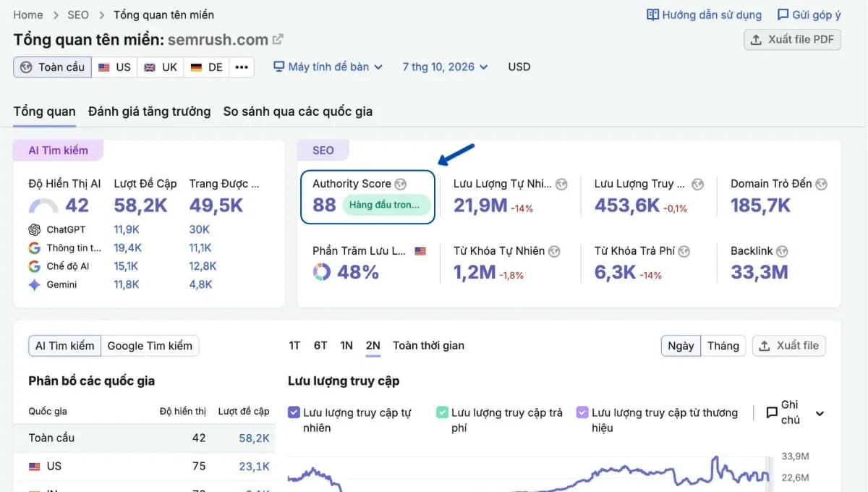This screenshot has height=492, width=868.
Task: Toggle Lưu lượng truy cập tự nhiên checkbox
Action: (x=294, y=412)
